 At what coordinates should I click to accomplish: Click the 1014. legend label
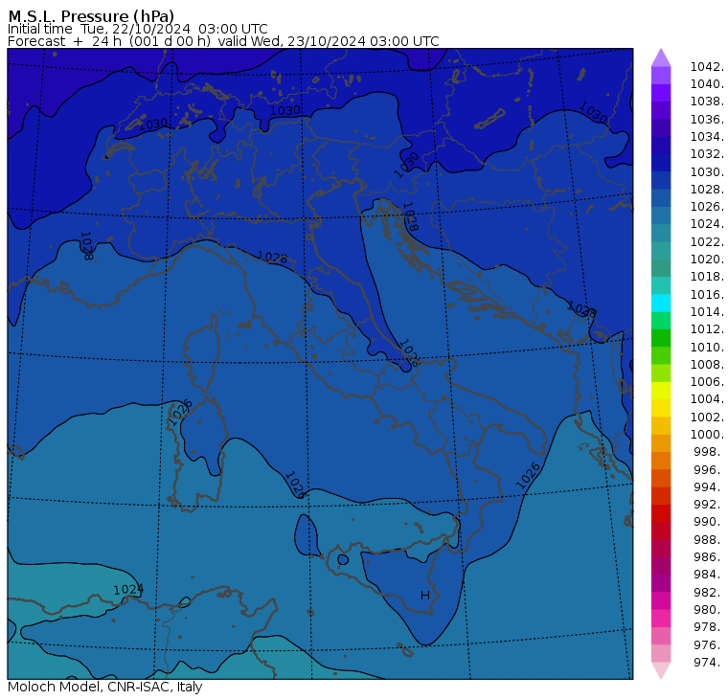pyautogui.click(x=707, y=311)
